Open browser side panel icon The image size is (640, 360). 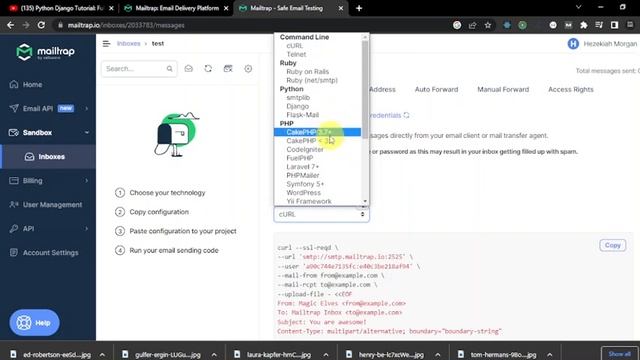(614, 25)
